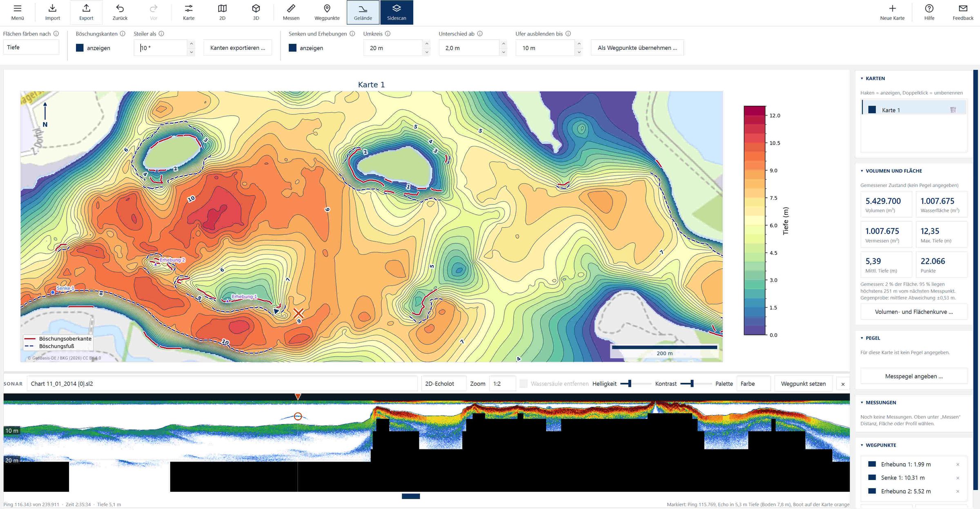Collapse the MESSUNGEN section
Image resolution: width=980 pixels, height=509 pixels.
[878, 402]
